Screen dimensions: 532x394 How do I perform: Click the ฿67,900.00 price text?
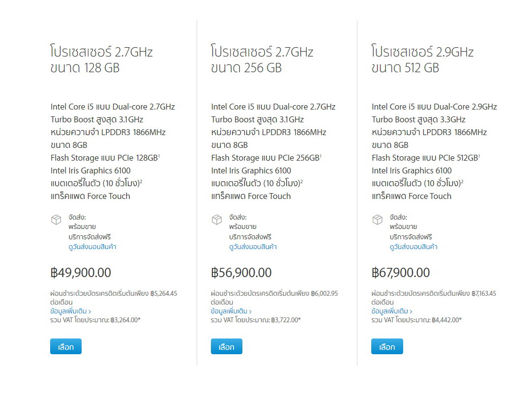tap(401, 273)
